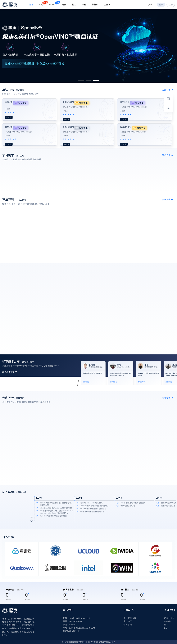Open the 课程 navigation item
This screenshot has width=177, height=644.
84,4
